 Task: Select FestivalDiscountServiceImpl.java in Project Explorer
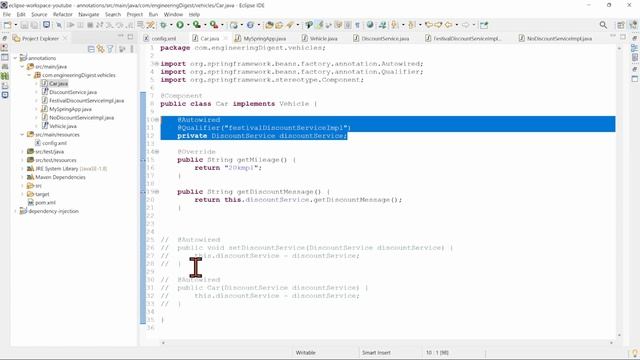pos(83,100)
